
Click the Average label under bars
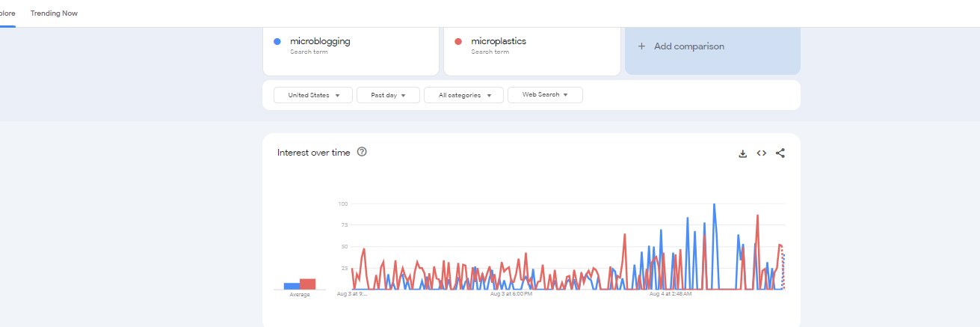point(300,295)
